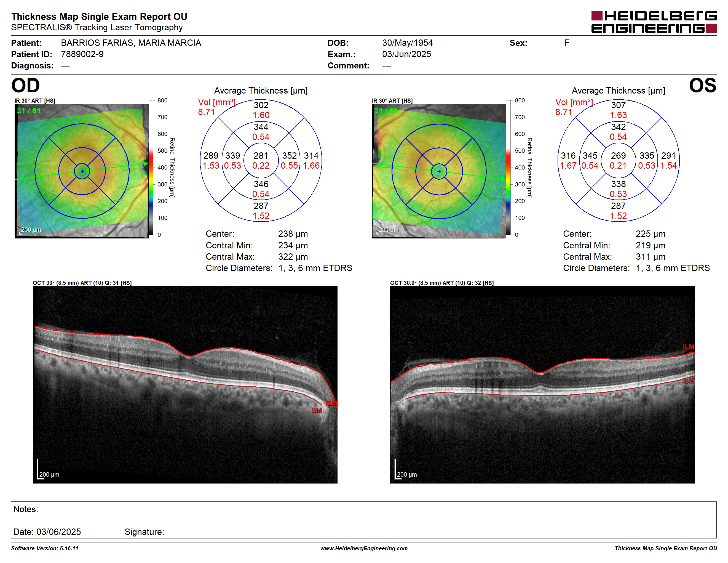Screen dimensions: 728x563
Task: Select OS outer sector thickness 316
Action: tap(568, 156)
